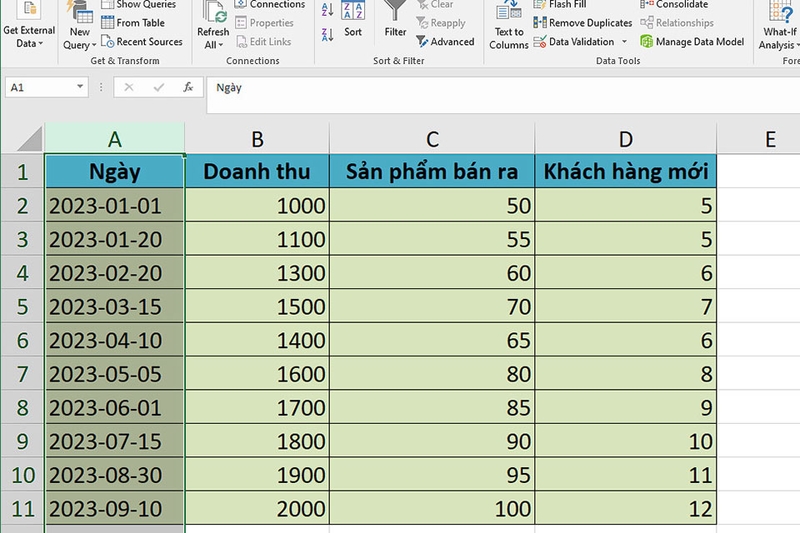Open Advanced filter options

[x=445, y=41]
